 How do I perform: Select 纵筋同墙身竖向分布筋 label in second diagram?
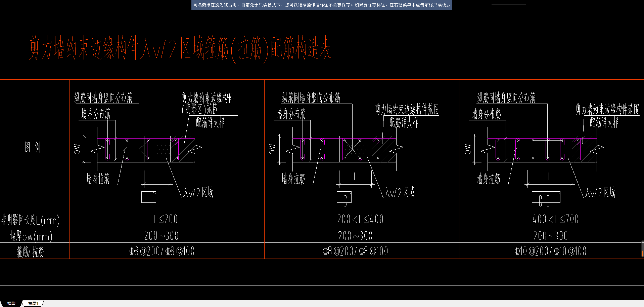point(311,98)
